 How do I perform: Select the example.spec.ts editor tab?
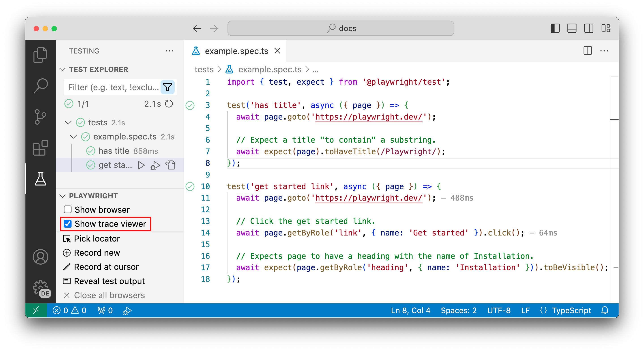click(236, 51)
